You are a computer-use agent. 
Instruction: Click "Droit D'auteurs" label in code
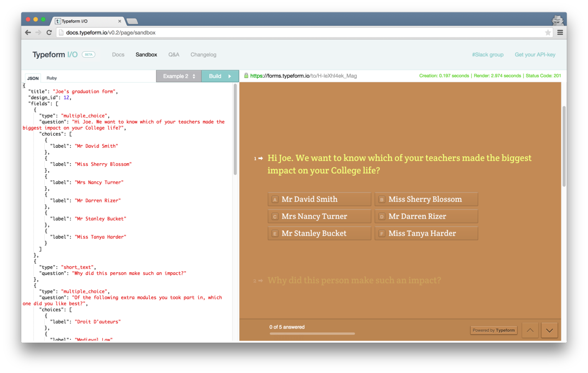98,322
